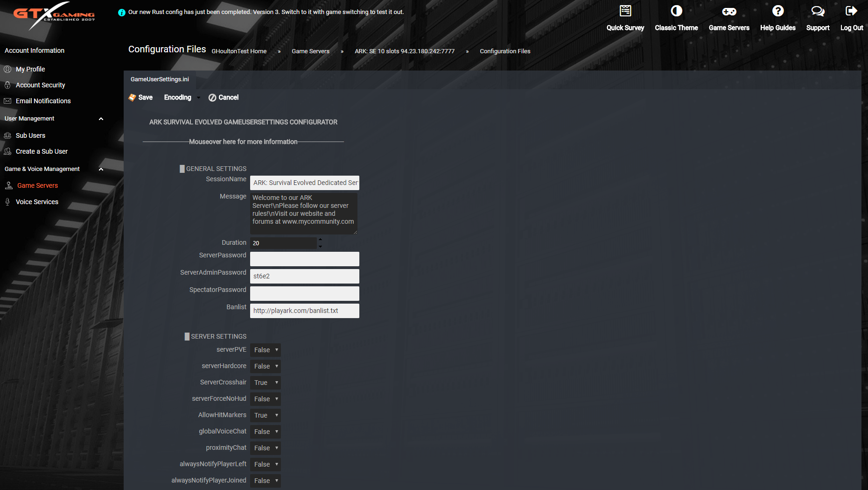Open the AllowHitMarkers dropdown

click(266, 415)
